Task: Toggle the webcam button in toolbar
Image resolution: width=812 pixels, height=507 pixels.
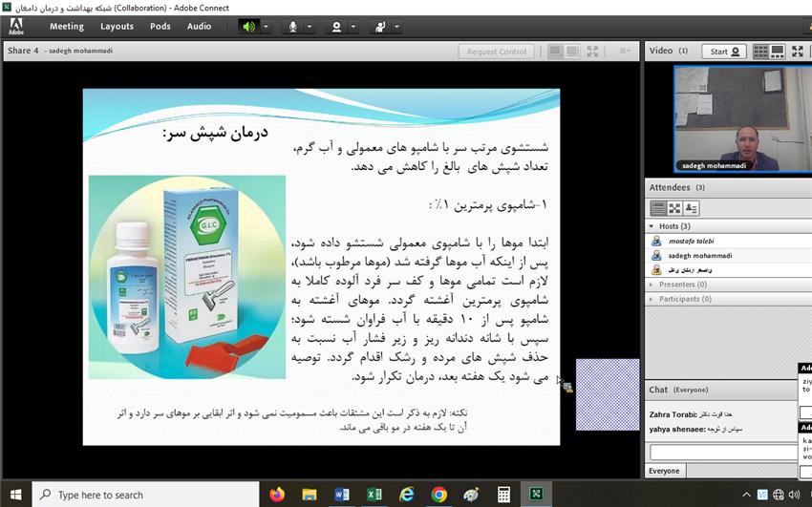Action: [336, 27]
